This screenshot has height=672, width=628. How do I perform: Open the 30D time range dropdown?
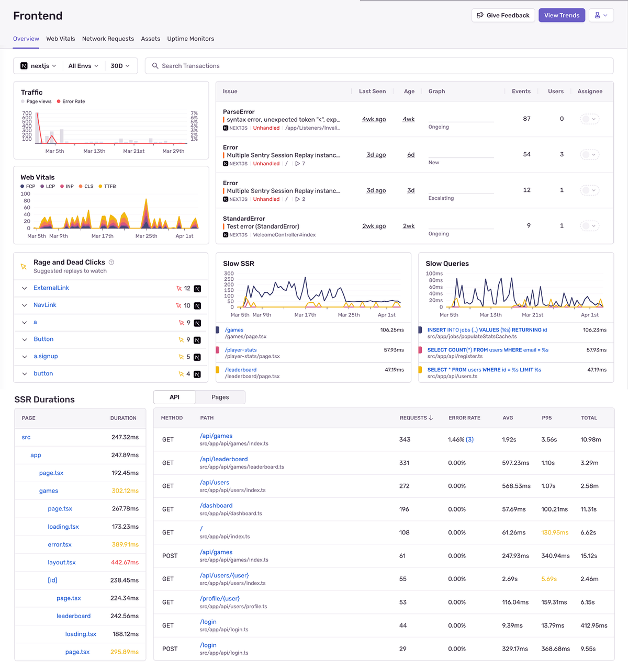[120, 65]
